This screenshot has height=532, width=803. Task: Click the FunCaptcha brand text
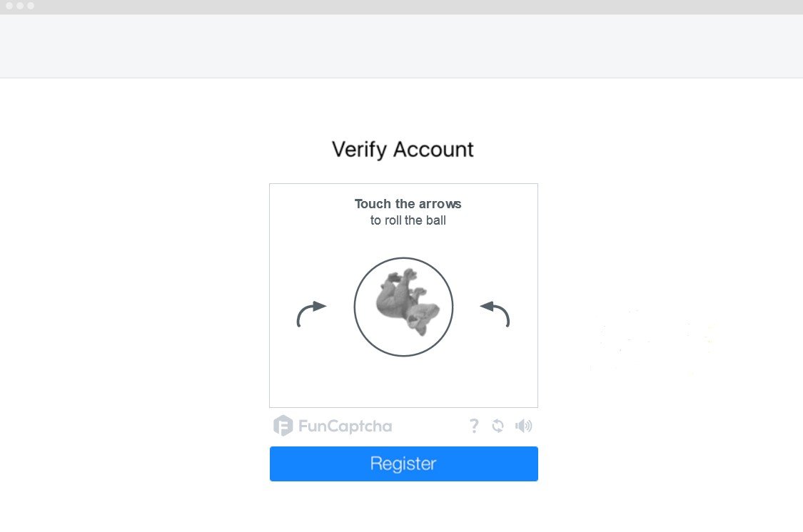point(345,426)
